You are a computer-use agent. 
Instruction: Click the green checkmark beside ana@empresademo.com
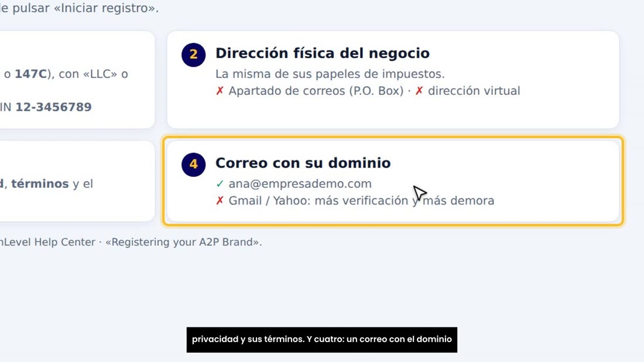click(220, 184)
